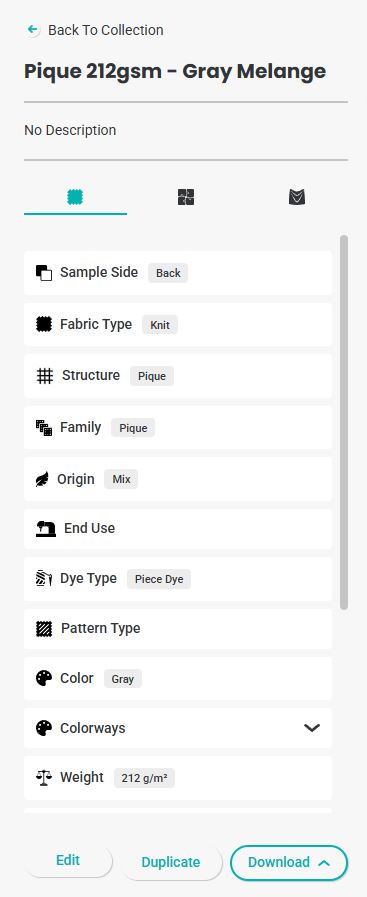Click the properties list scrollbar
The image size is (367, 897).
pyautogui.click(x=344, y=422)
